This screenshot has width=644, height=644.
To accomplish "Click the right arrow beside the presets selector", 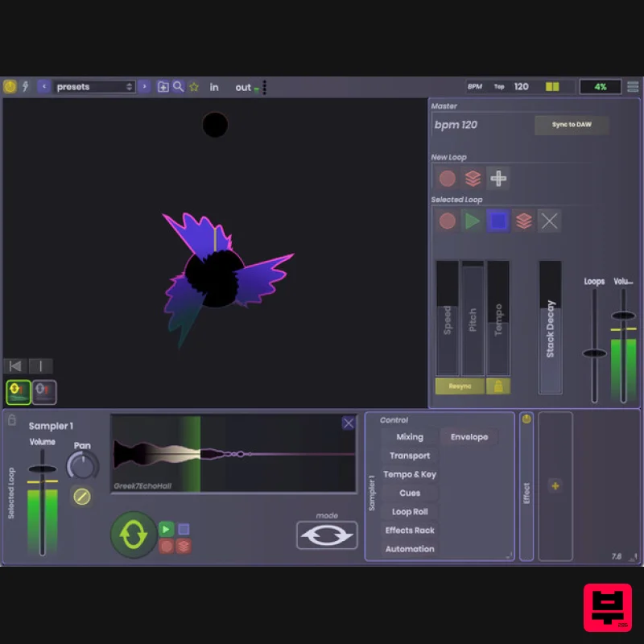I will click(142, 86).
